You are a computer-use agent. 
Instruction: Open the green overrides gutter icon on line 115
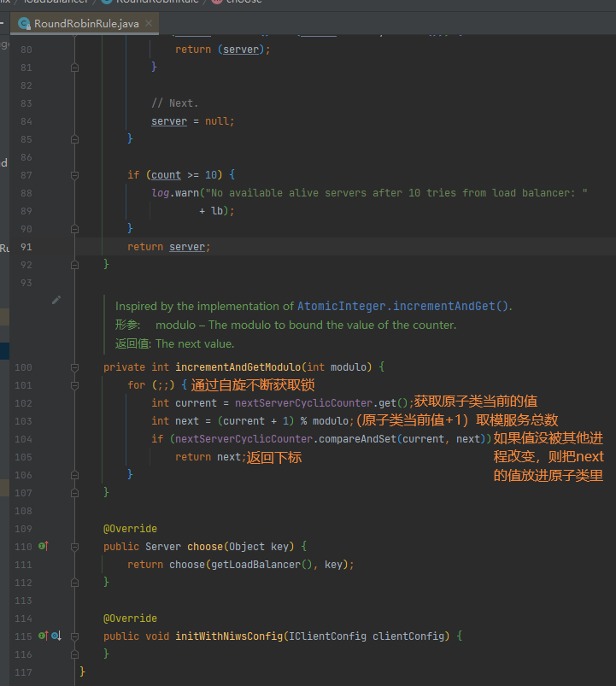(x=44, y=636)
